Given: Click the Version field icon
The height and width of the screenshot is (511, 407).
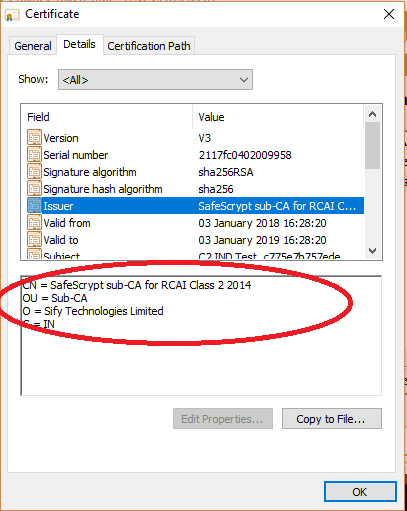Looking at the screenshot, I should (x=34, y=138).
